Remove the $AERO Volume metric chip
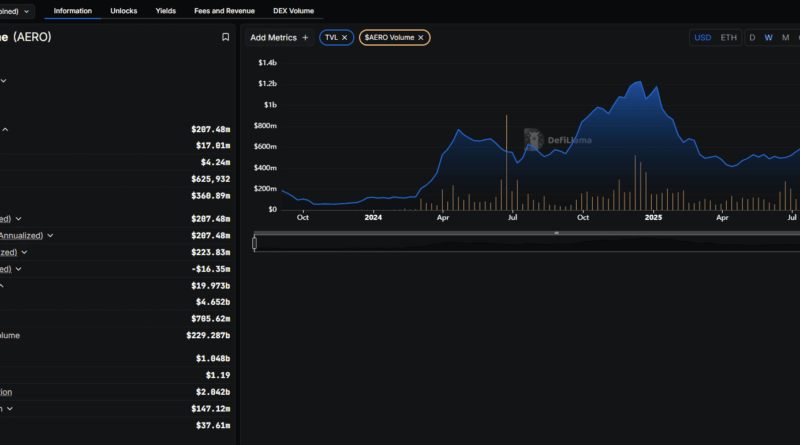Viewport: 800px width, 445px height. pyautogui.click(x=420, y=38)
